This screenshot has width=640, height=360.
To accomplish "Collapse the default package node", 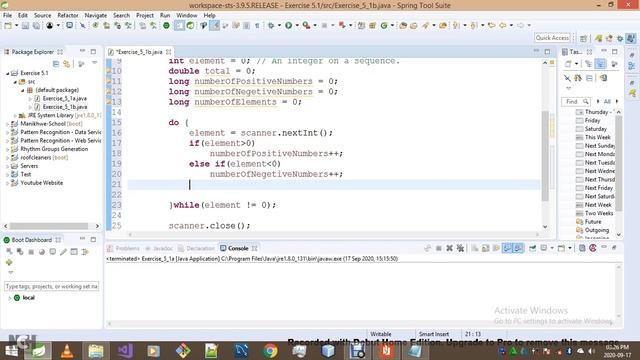I will click(x=23, y=90).
